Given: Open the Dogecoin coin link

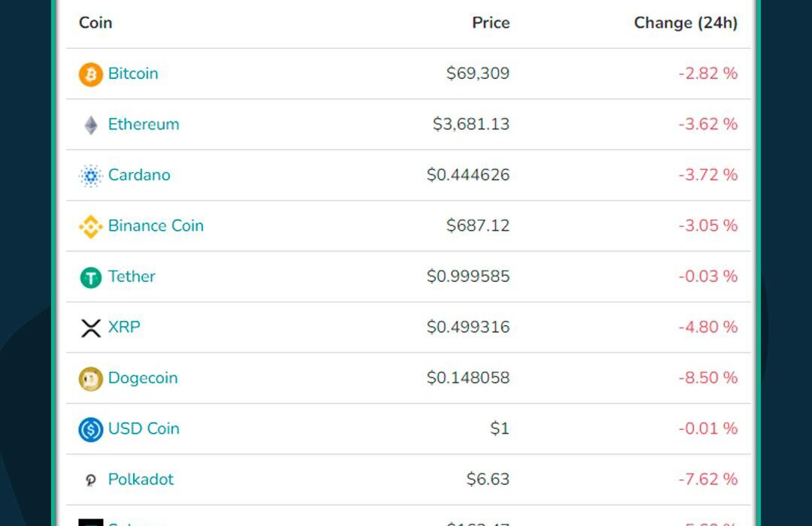Looking at the screenshot, I should 143,378.
